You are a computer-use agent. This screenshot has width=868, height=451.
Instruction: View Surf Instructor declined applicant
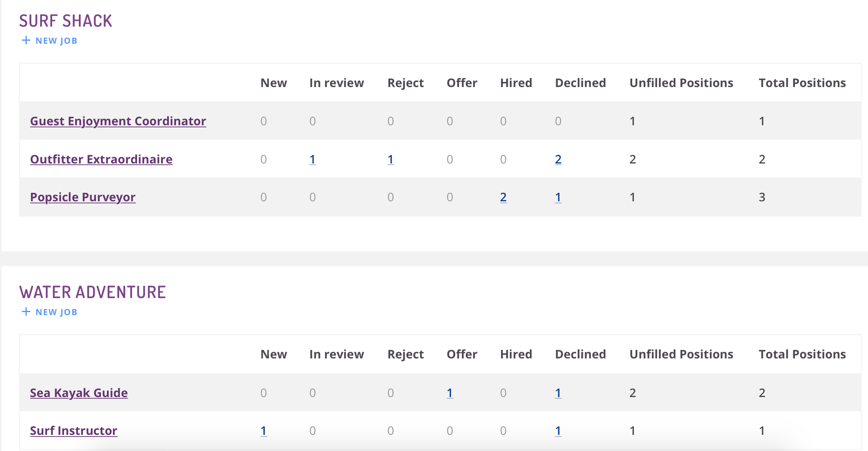tap(558, 431)
